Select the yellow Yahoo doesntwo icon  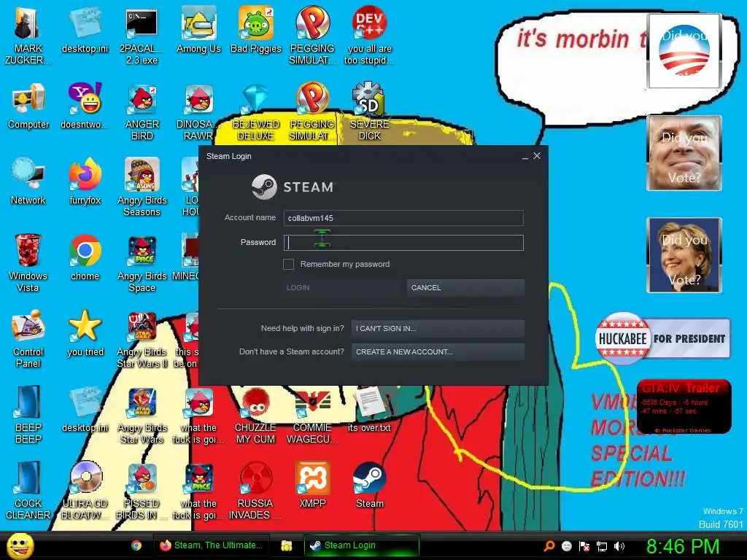(85, 106)
